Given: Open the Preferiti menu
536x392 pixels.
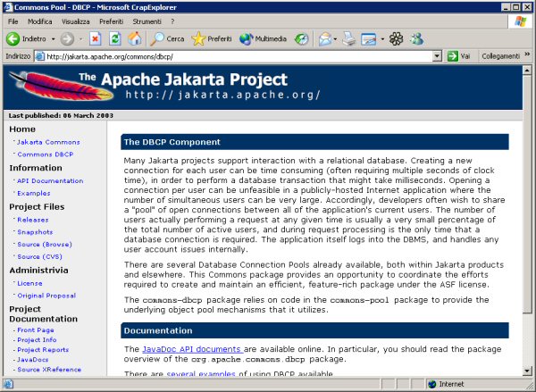Looking at the screenshot, I should (x=111, y=21).
